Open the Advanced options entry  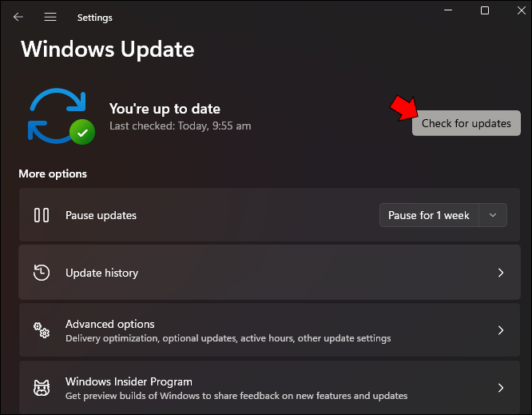[269, 330]
